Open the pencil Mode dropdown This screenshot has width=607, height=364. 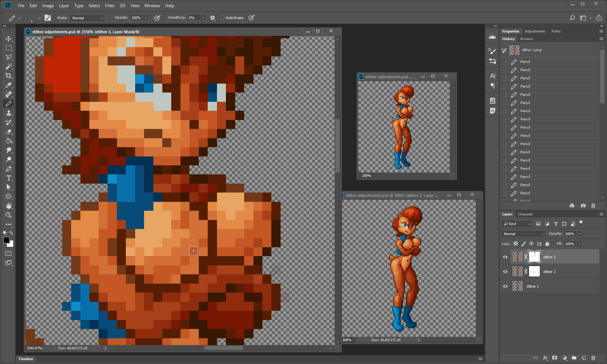coord(88,18)
